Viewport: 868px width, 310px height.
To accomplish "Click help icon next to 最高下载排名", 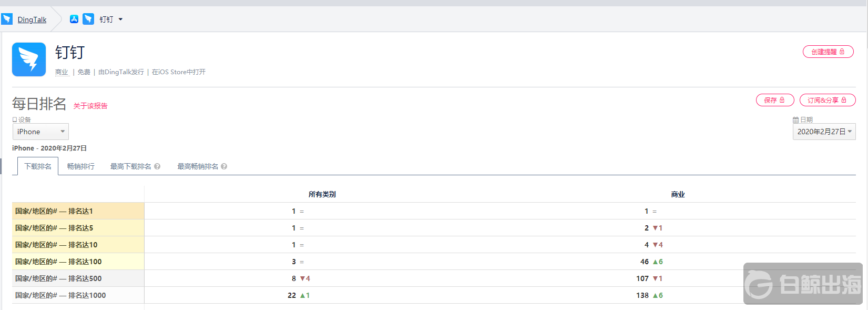I will coord(157,166).
